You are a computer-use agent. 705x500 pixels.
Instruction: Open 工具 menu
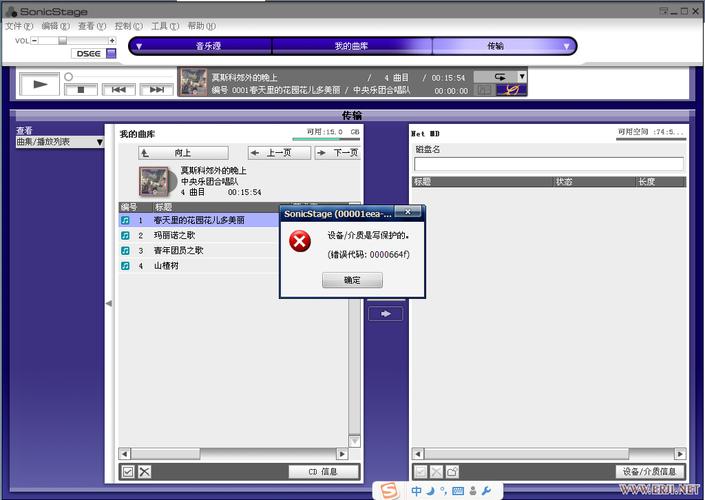(165, 26)
